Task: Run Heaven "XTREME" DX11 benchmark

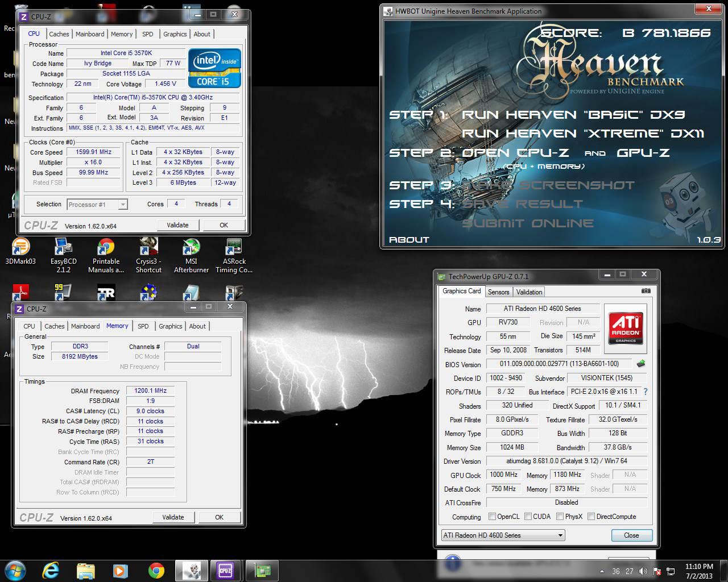Action: [x=584, y=134]
